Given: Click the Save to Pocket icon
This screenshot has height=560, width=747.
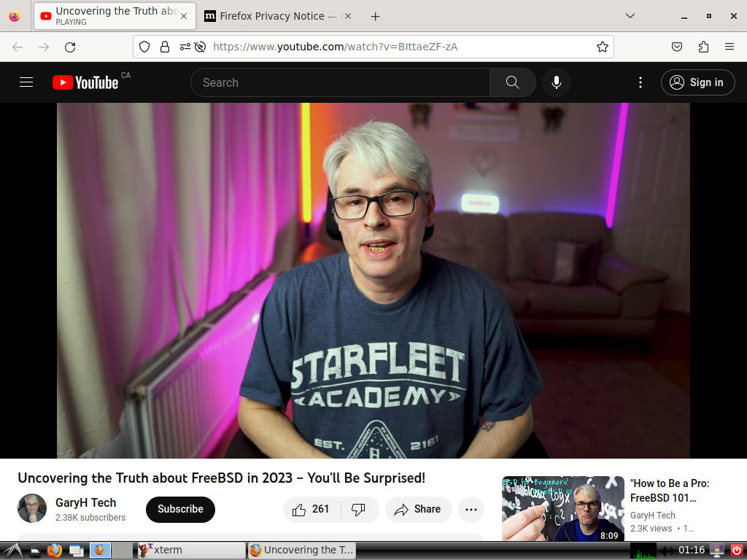Looking at the screenshot, I should (x=677, y=47).
